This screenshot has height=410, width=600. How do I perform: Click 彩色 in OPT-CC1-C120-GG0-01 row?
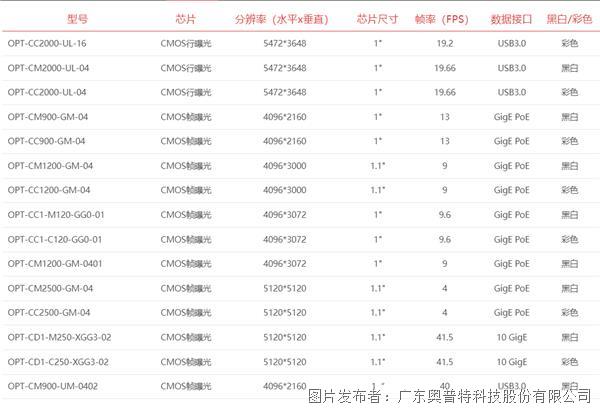click(569, 239)
